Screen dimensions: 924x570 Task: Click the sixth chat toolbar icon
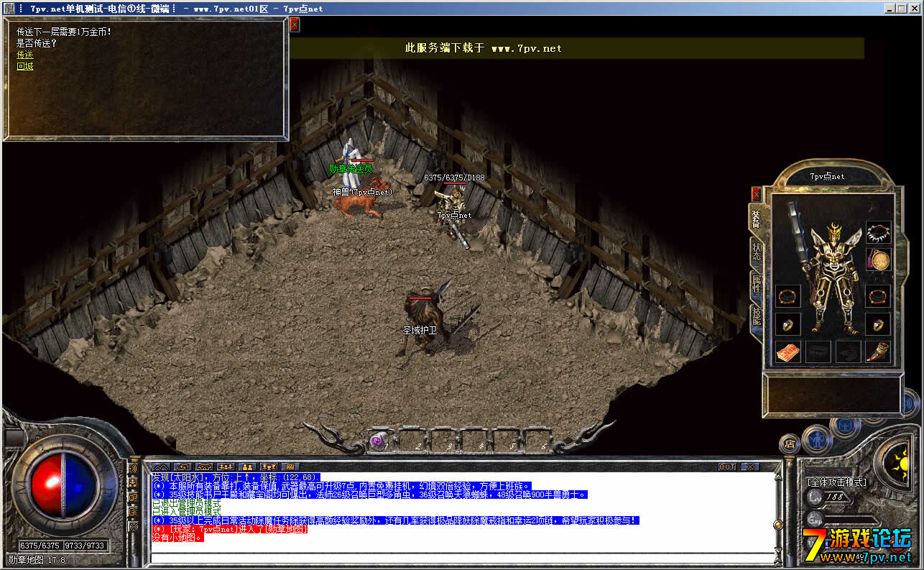(x=269, y=467)
